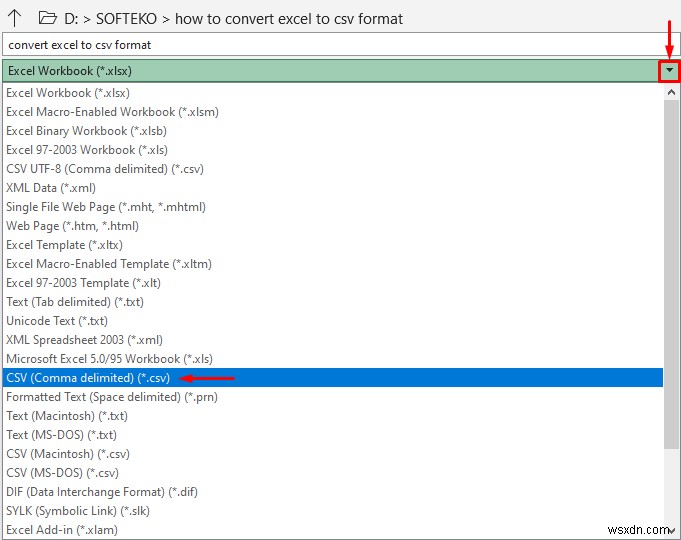Choose Excel 97-2003 Workbook (*.xls)
The image size is (681, 540).
pos(333,150)
